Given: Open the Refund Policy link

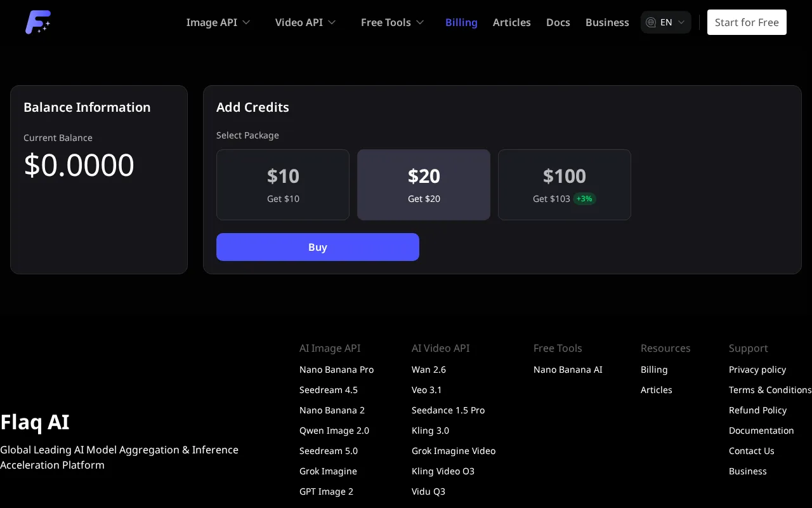Looking at the screenshot, I should pyautogui.click(x=758, y=410).
